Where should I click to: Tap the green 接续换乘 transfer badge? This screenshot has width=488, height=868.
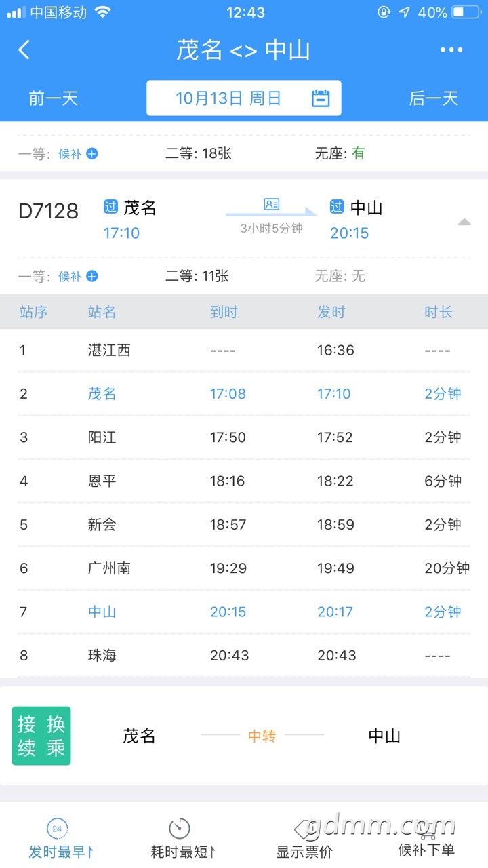point(41,736)
